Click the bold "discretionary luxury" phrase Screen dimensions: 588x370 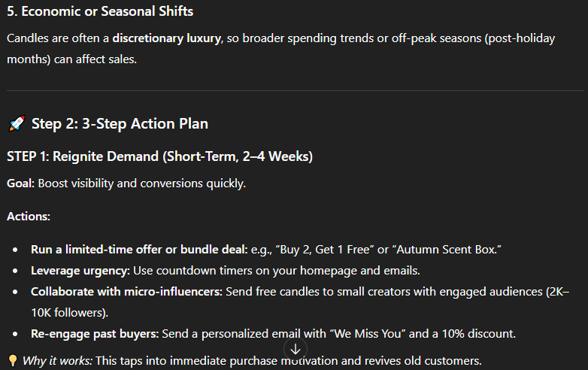click(x=165, y=38)
